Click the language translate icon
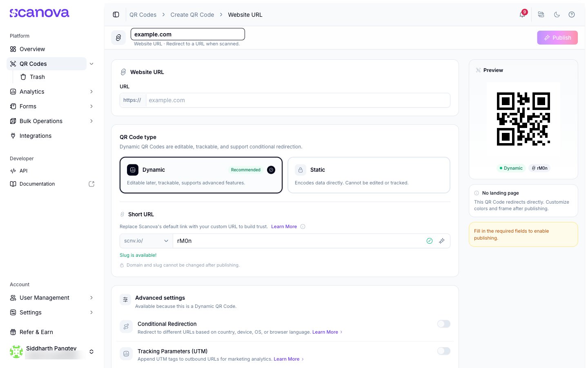The height and width of the screenshot is (368, 588). coord(541,15)
